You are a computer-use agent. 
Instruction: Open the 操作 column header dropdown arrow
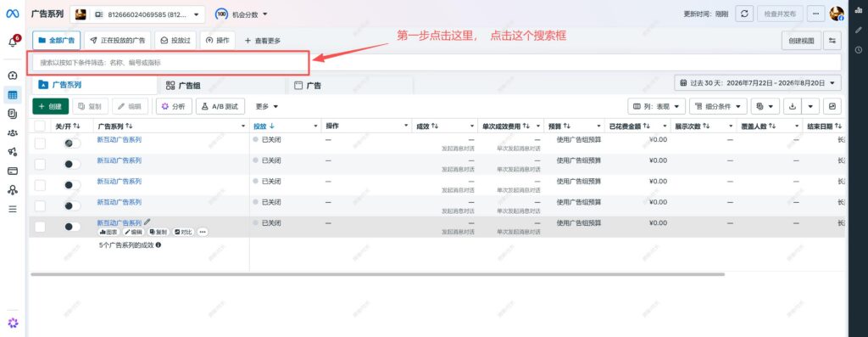pyautogui.click(x=407, y=126)
